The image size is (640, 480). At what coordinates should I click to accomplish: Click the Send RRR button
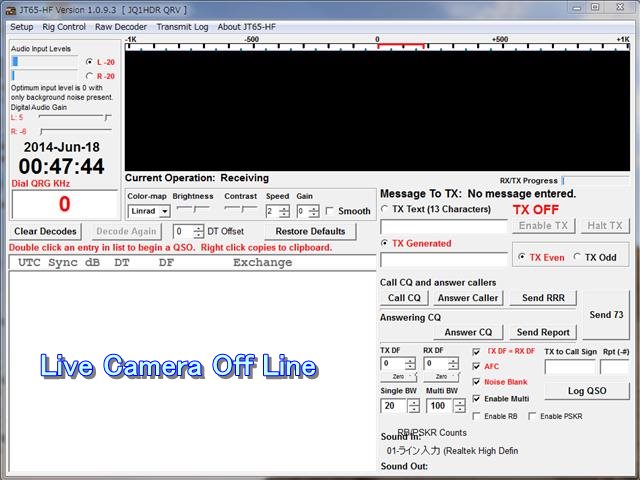tap(543, 298)
